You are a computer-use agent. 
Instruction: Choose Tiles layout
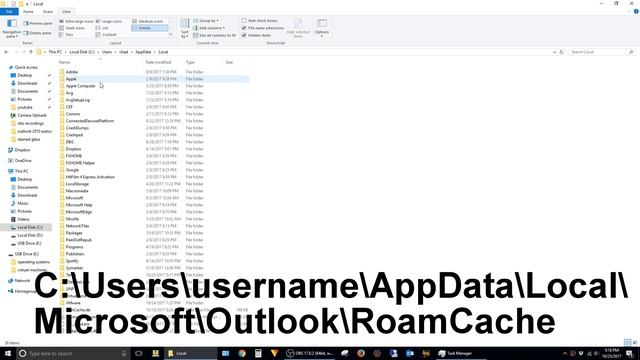click(x=67, y=35)
